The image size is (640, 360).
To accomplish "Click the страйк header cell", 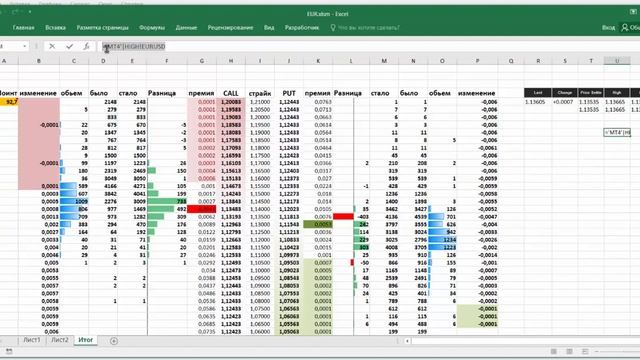I will coord(260,93).
